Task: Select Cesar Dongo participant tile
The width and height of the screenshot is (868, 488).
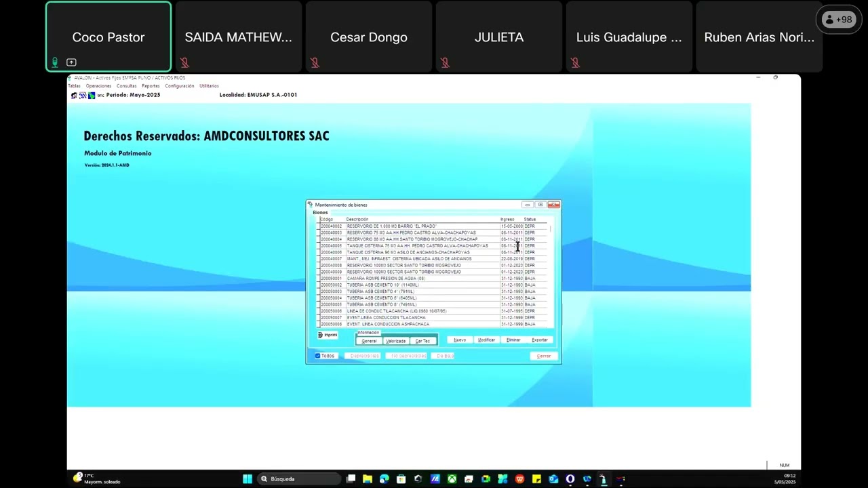Action: (x=369, y=37)
